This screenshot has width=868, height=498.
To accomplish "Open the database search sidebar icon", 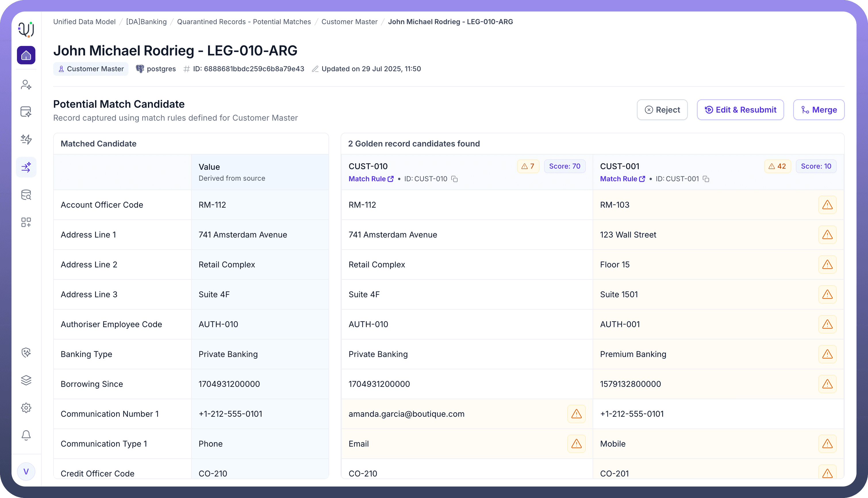I will (26, 195).
